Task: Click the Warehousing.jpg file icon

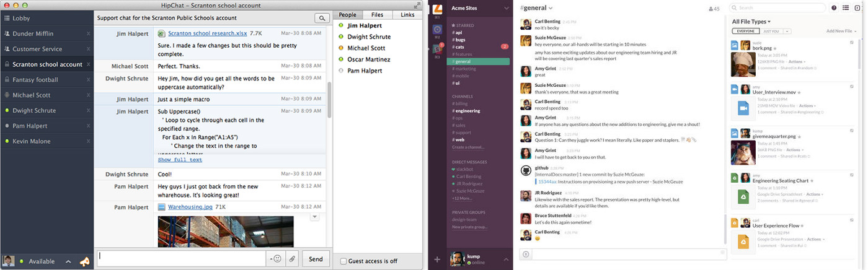Action: [161, 207]
